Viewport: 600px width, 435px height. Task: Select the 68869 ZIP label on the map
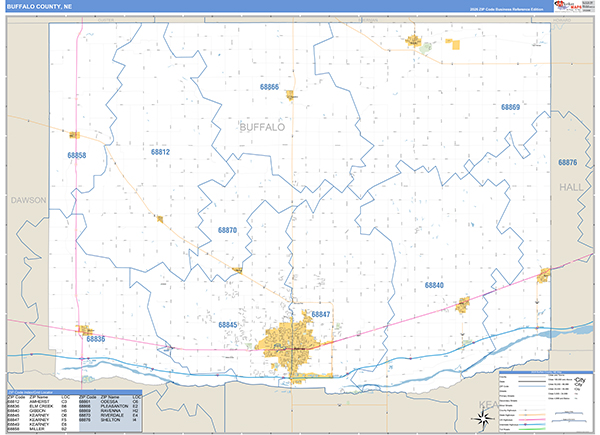(510, 107)
